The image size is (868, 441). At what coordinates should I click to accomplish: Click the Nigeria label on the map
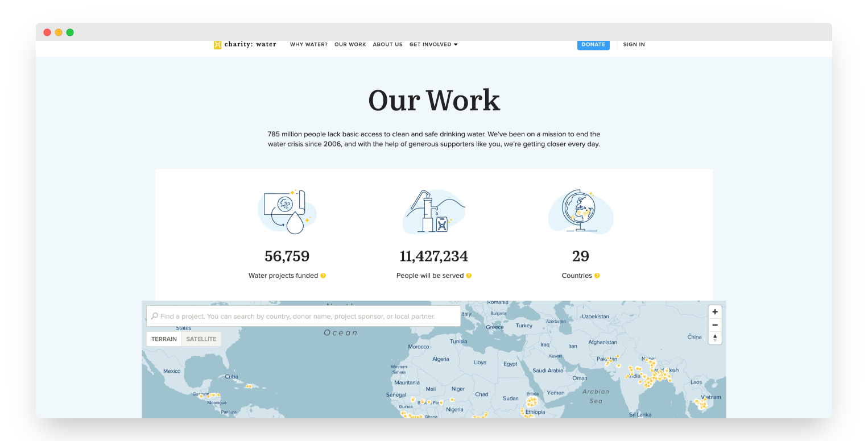coord(455,409)
